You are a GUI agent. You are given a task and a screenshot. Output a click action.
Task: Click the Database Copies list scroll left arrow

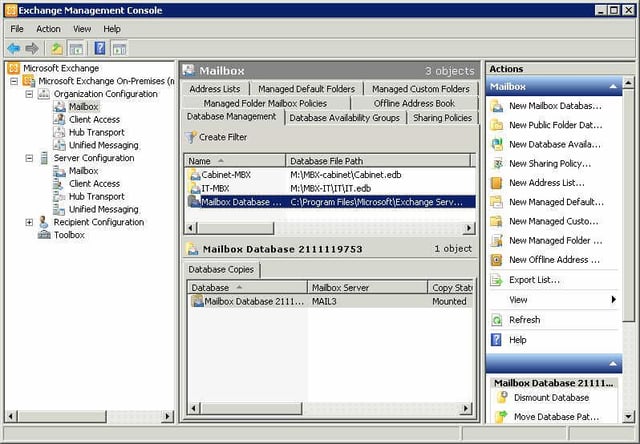pos(194,408)
